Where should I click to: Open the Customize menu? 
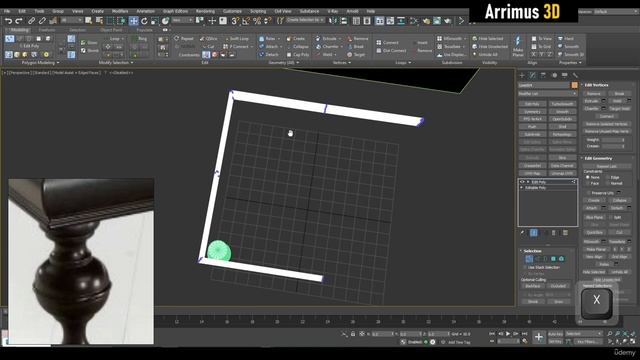tap(232, 11)
